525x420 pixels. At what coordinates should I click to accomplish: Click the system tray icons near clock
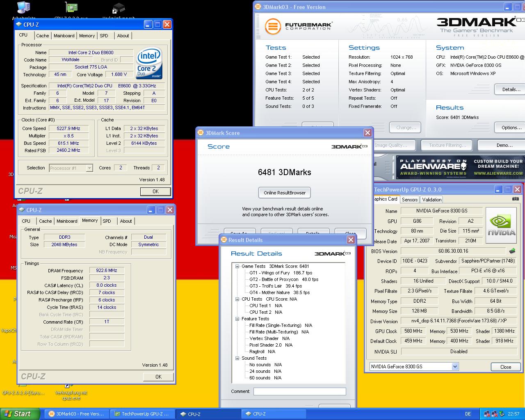coord(495,414)
